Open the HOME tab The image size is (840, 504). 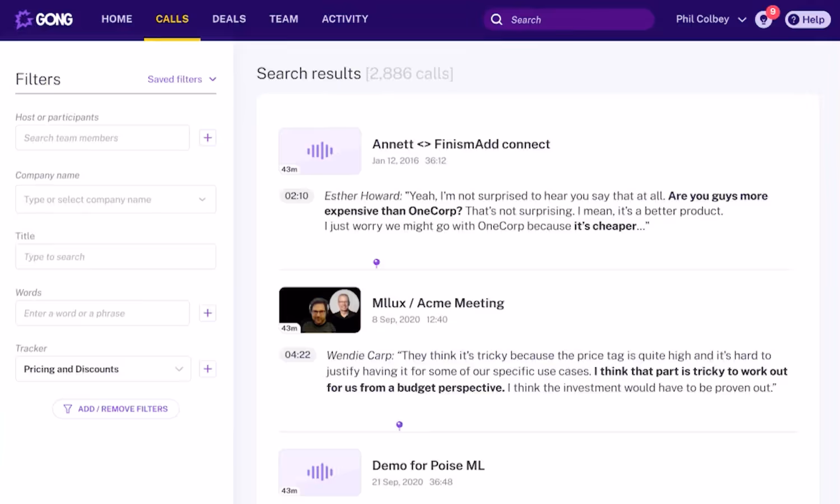pos(116,19)
